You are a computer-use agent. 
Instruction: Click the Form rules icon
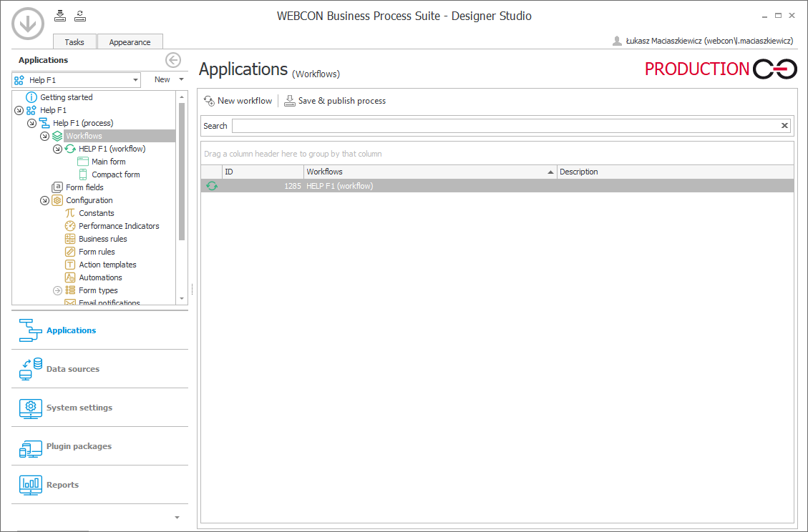tap(70, 252)
